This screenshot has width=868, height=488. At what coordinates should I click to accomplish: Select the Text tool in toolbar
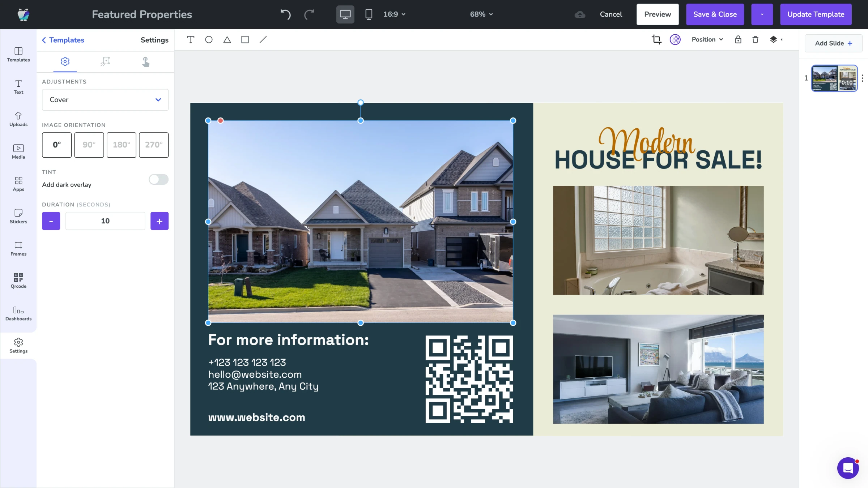coord(191,39)
